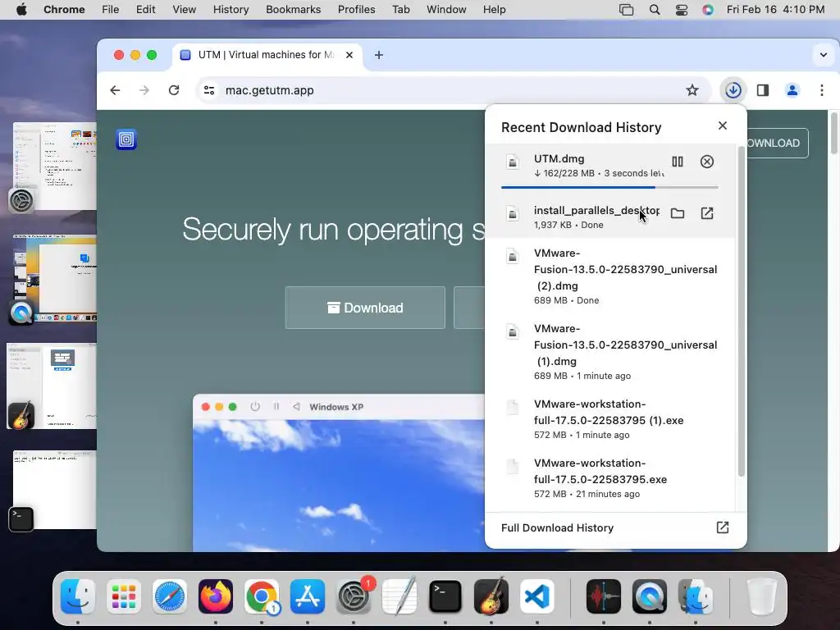Select System Settings Stage Manager thumbnail
This screenshot has height=630, width=840.
(x=55, y=166)
